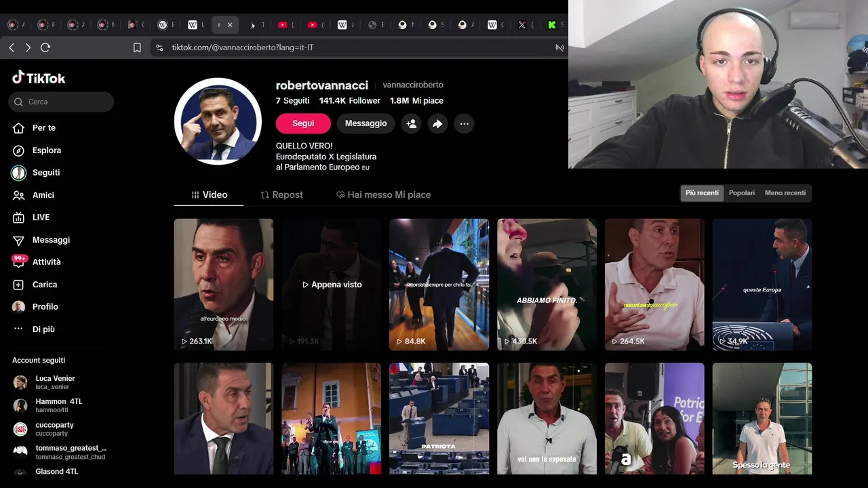Image resolution: width=868 pixels, height=488 pixels.
Task: Click the TikTok logo
Action: [39, 77]
